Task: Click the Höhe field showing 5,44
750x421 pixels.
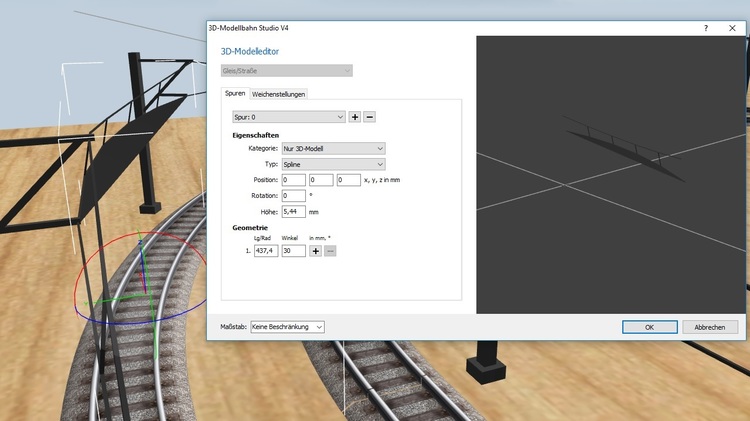Action: tap(293, 211)
